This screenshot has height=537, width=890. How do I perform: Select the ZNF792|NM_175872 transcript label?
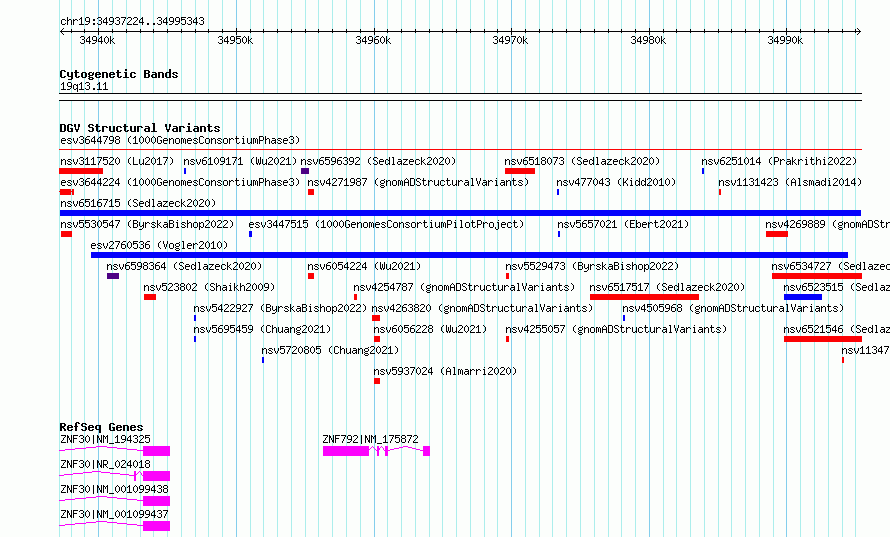tap(371, 439)
